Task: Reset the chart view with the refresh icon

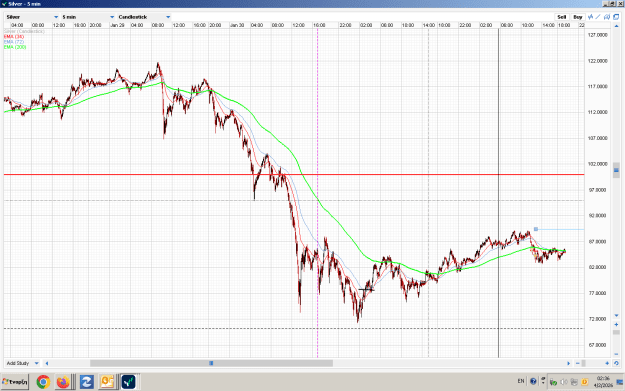Action: click(x=616, y=363)
